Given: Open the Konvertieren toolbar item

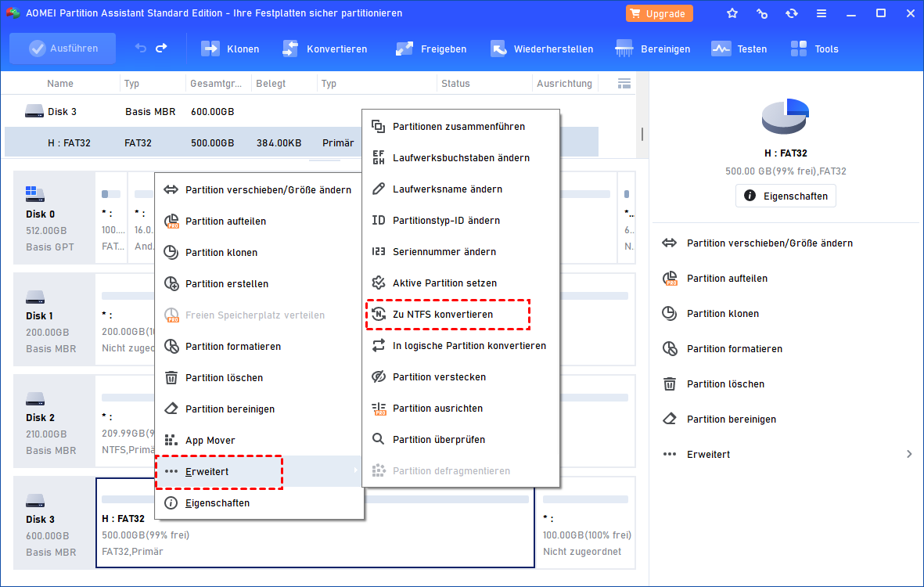Looking at the screenshot, I should 325,49.
